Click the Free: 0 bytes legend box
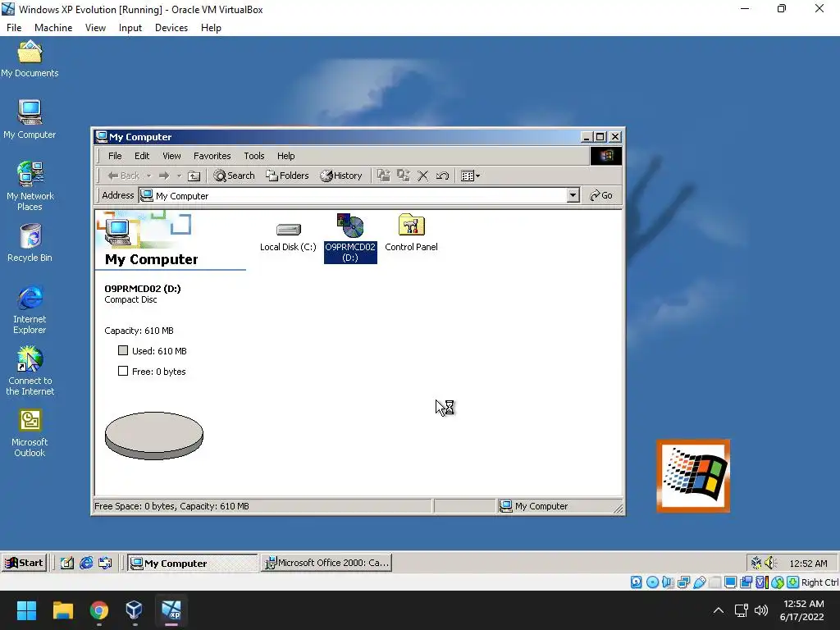840x630 pixels. pyautogui.click(x=123, y=372)
